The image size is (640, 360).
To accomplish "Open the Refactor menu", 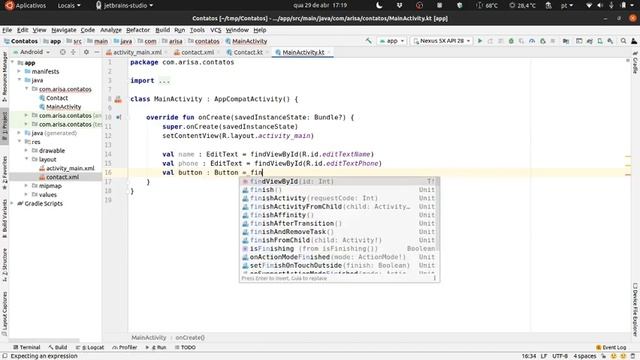I will [x=138, y=30].
